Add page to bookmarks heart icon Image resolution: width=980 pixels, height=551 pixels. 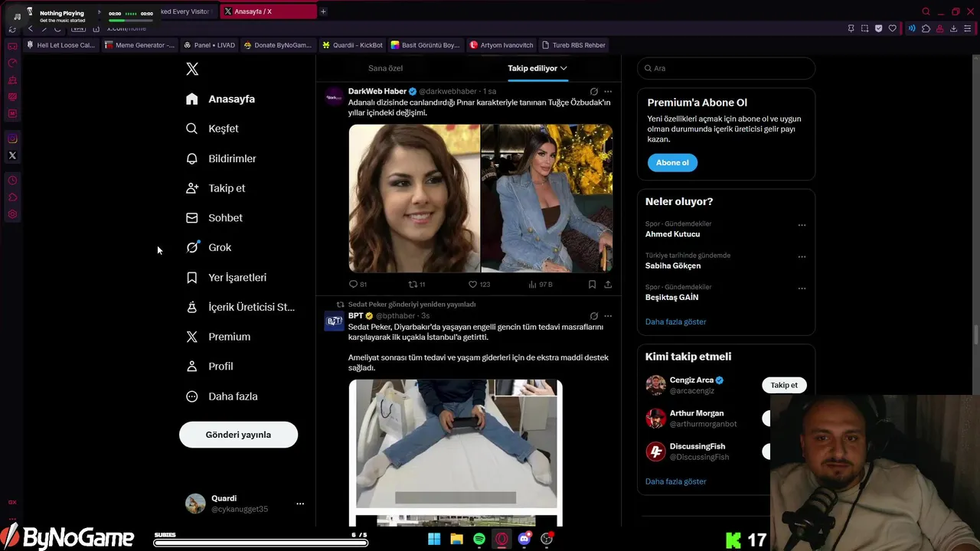tap(892, 28)
